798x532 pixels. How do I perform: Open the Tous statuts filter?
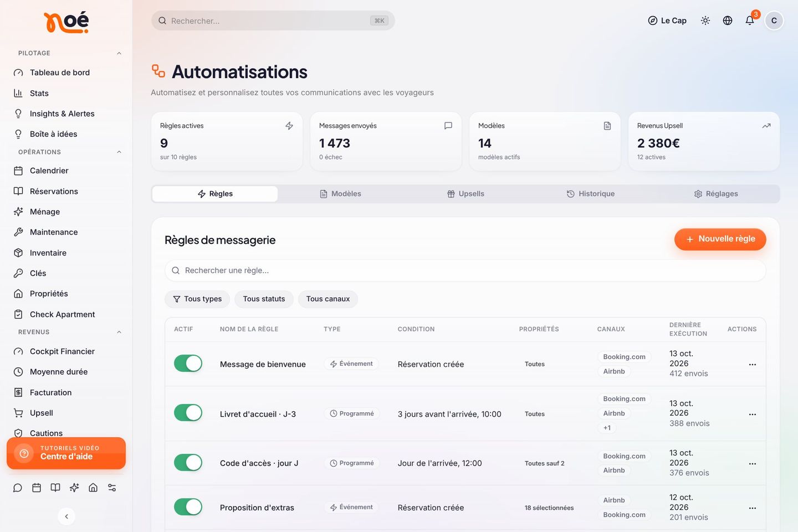click(x=264, y=299)
